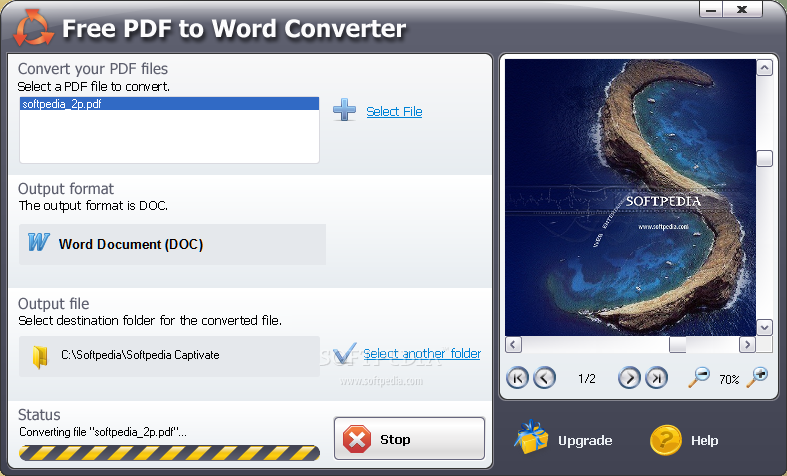Screen dimensions: 787x476
Task: Click the Word Document (DOC) format button
Action: point(172,245)
